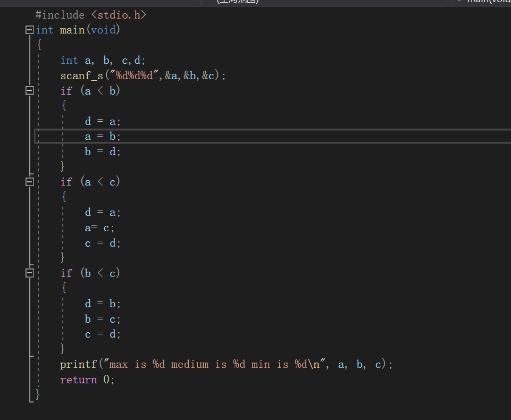
Task: Click d = a; inside the if (a < b) block
Action: (x=103, y=121)
